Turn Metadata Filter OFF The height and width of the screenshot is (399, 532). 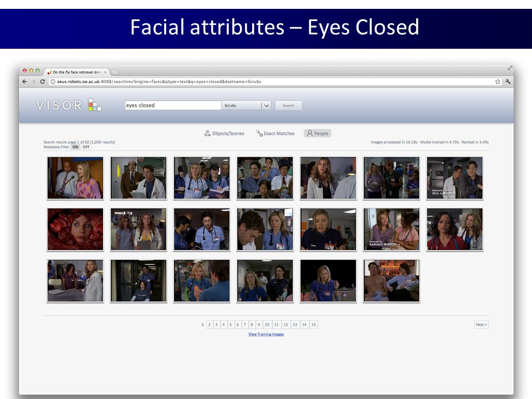click(86, 147)
